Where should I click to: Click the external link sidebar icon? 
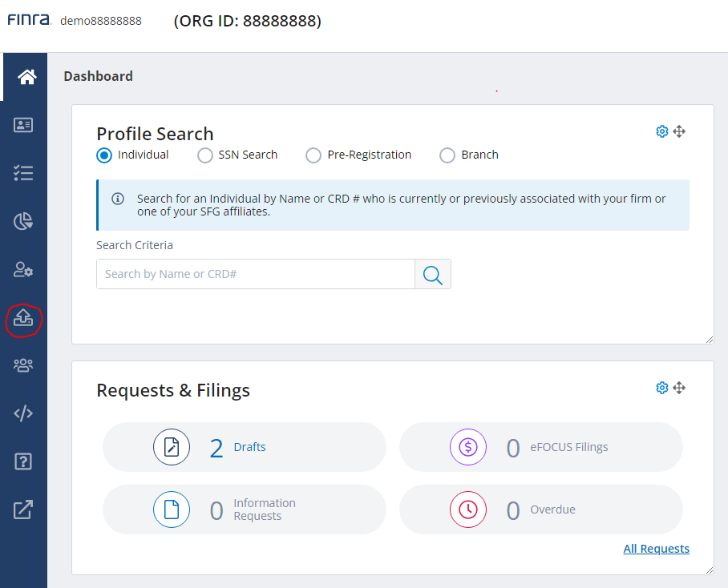pos(23,509)
